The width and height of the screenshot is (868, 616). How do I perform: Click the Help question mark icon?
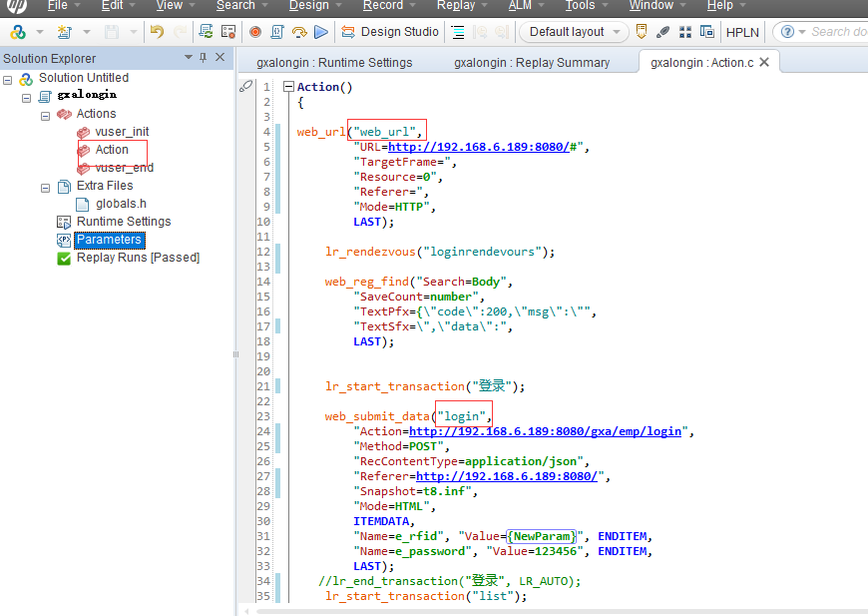(787, 32)
